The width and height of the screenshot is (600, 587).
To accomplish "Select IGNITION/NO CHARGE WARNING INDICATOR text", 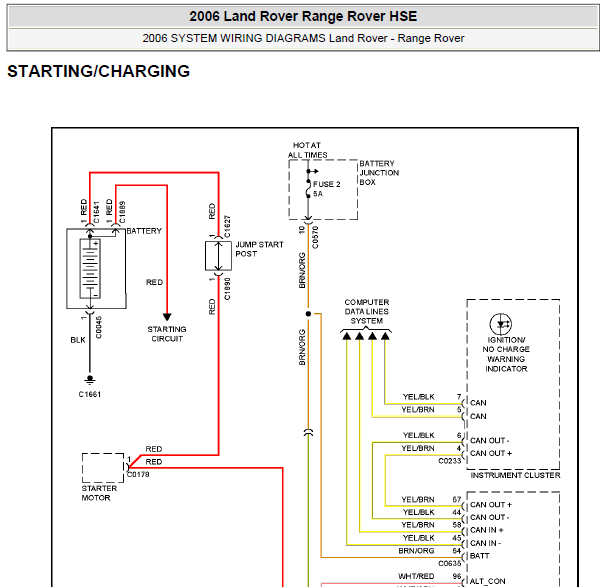I will pyautogui.click(x=506, y=354).
